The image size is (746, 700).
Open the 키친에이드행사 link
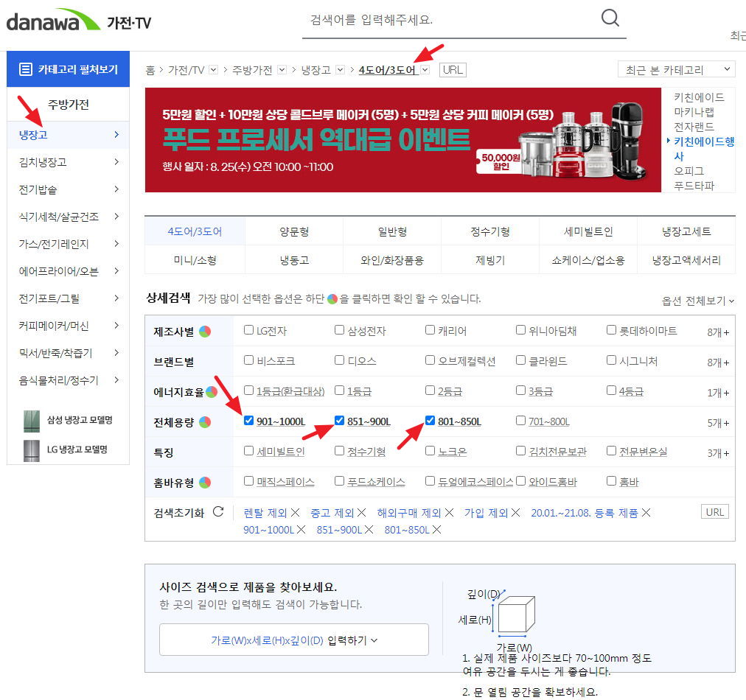pos(704,148)
